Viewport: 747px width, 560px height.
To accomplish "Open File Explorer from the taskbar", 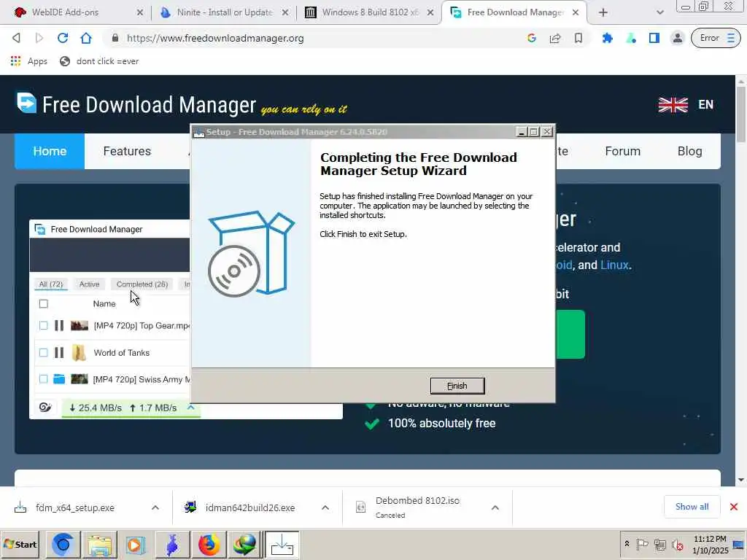I will coord(99,544).
